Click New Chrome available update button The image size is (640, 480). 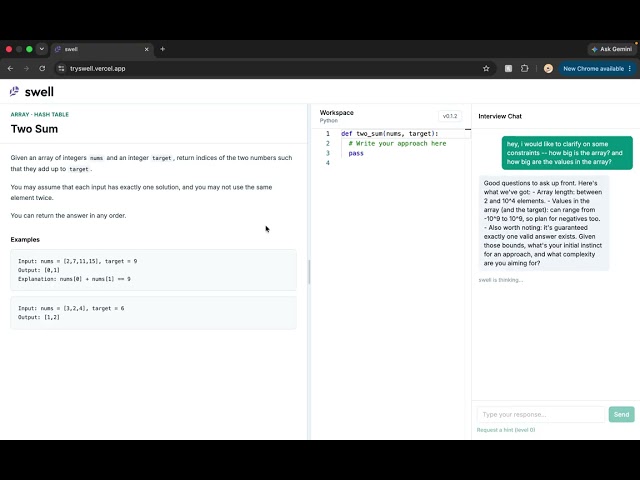[593, 69]
